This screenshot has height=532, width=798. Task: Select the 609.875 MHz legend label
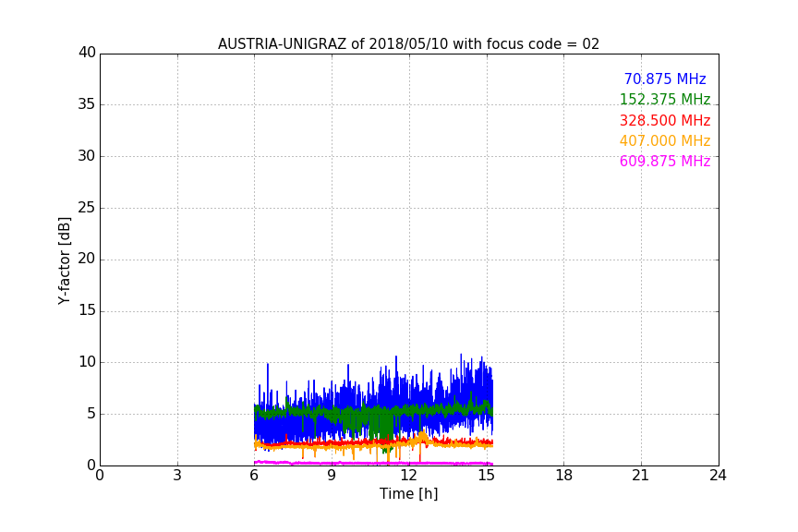pyautogui.click(x=665, y=161)
